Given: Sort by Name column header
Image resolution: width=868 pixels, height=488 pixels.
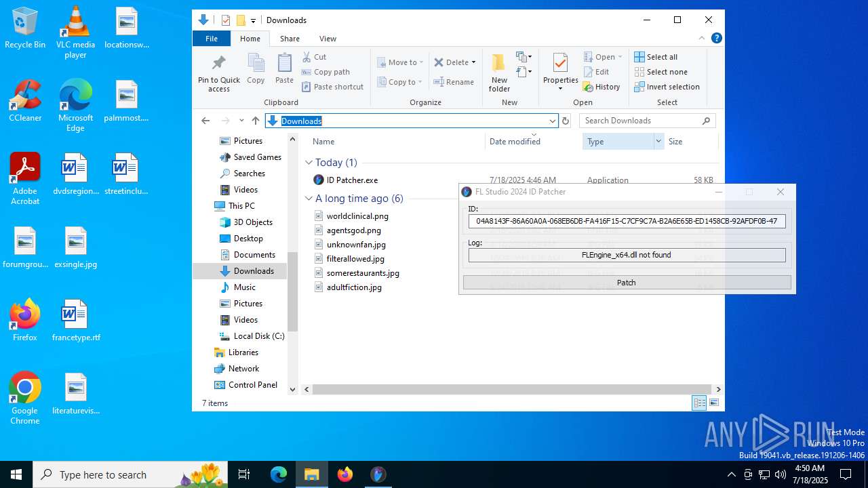Looking at the screenshot, I should point(397,141).
